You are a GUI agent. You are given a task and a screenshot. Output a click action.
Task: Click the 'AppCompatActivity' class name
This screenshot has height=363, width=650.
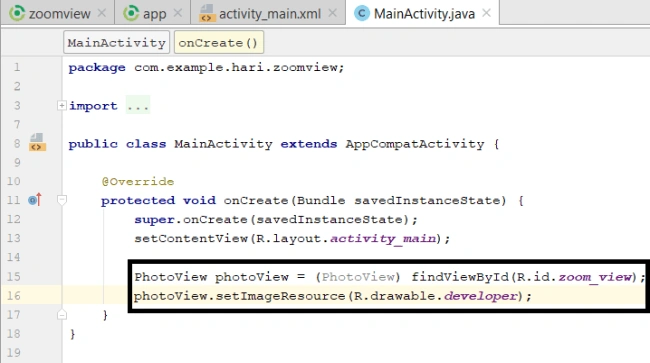[415, 144]
